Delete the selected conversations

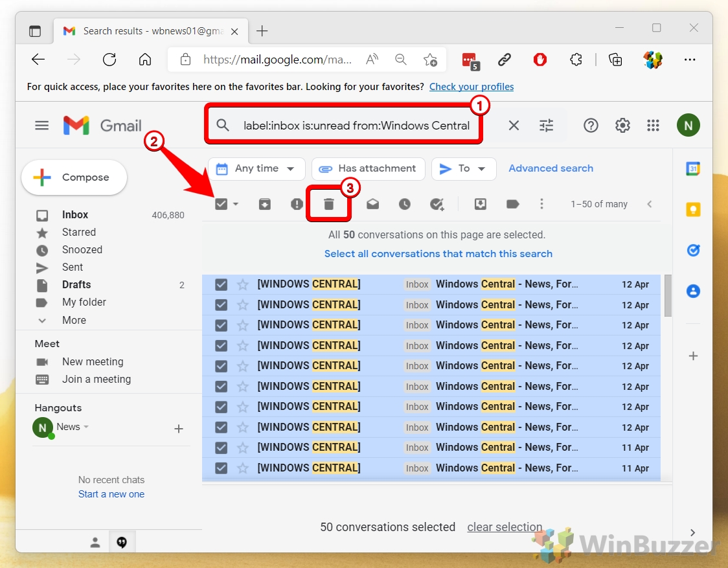click(x=328, y=203)
